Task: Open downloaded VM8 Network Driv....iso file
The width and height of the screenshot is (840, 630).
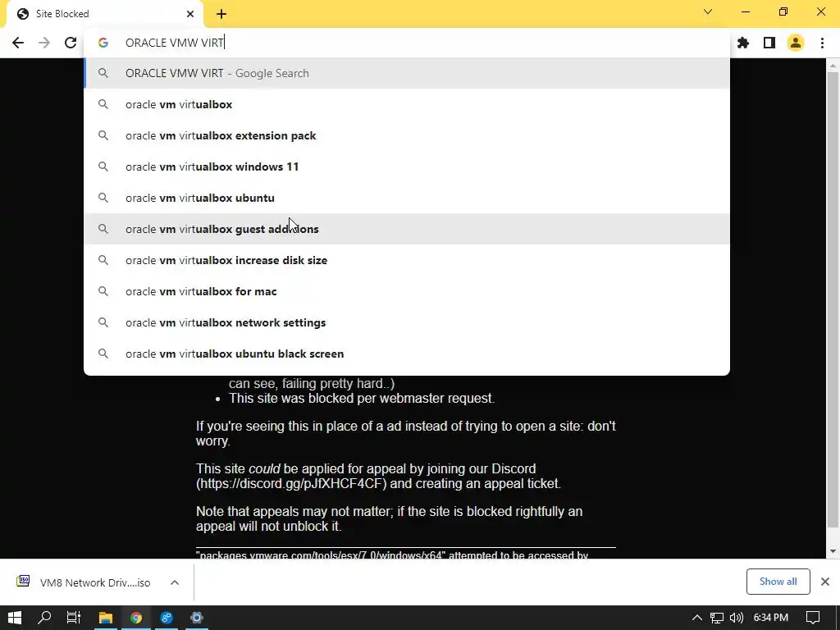Action: point(85,582)
